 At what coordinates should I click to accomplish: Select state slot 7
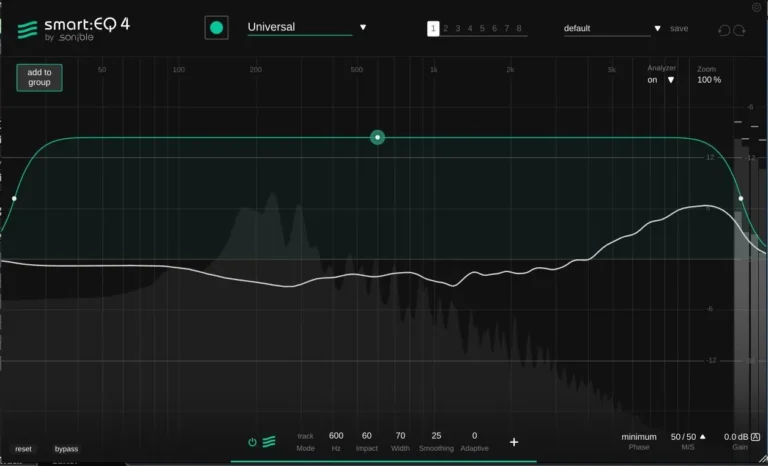tap(506, 28)
